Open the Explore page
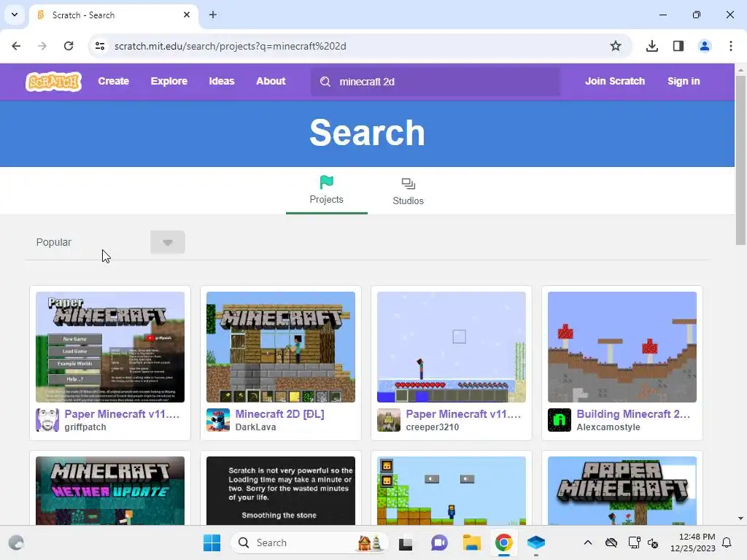 [169, 82]
